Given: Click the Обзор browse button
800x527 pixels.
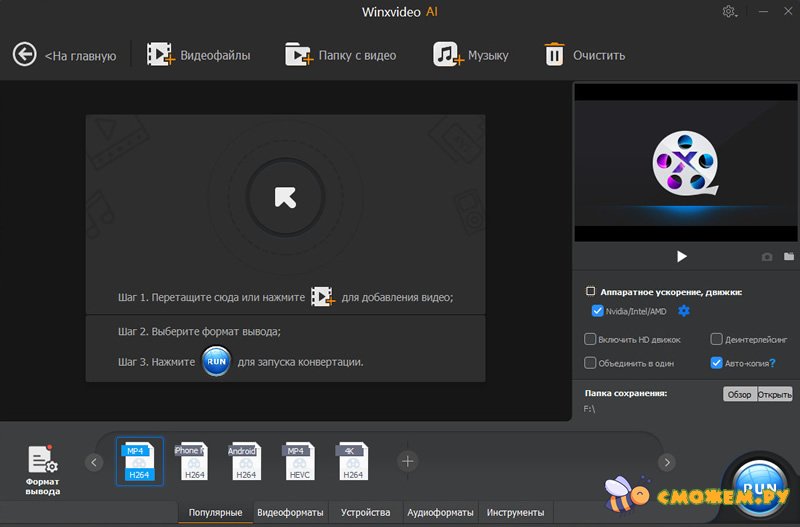Looking at the screenshot, I should pos(739,394).
